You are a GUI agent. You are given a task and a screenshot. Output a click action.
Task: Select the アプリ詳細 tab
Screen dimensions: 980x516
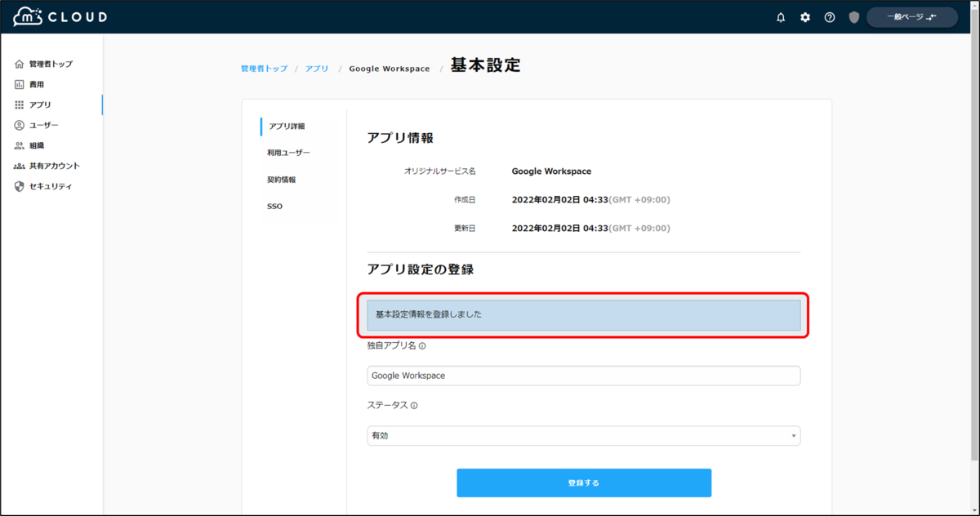click(287, 127)
